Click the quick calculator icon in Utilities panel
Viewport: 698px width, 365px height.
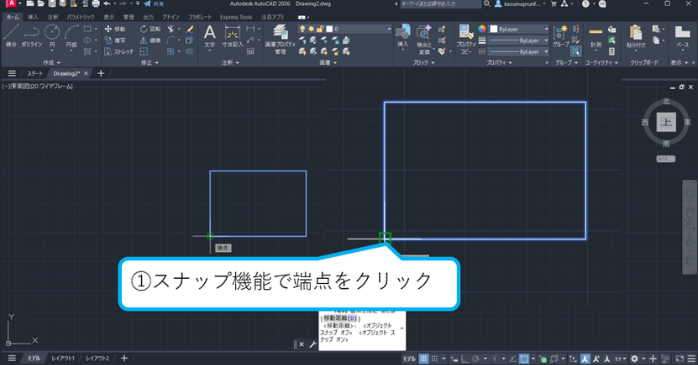tap(612, 52)
